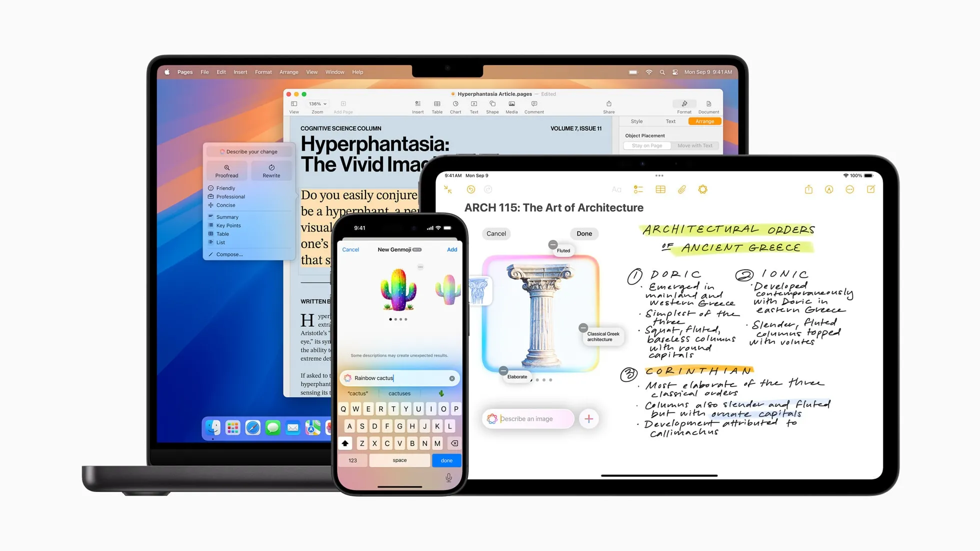Image resolution: width=980 pixels, height=551 pixels.
Task: Click the Rewrite option in writing tools
Action: point(270,171)
